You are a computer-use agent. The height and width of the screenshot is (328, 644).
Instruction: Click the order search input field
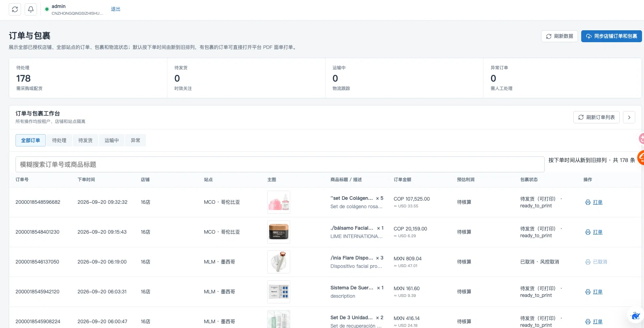[x=280, y=164]
